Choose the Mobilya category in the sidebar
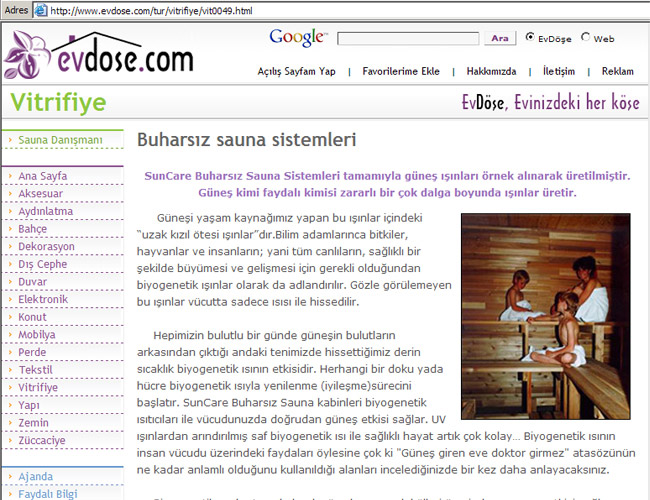 38,334
